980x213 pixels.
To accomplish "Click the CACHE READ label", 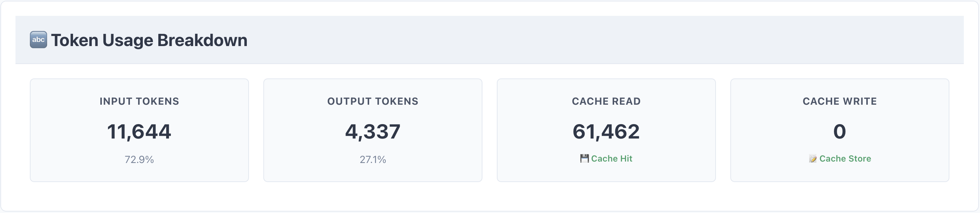I will click(607, 101).
